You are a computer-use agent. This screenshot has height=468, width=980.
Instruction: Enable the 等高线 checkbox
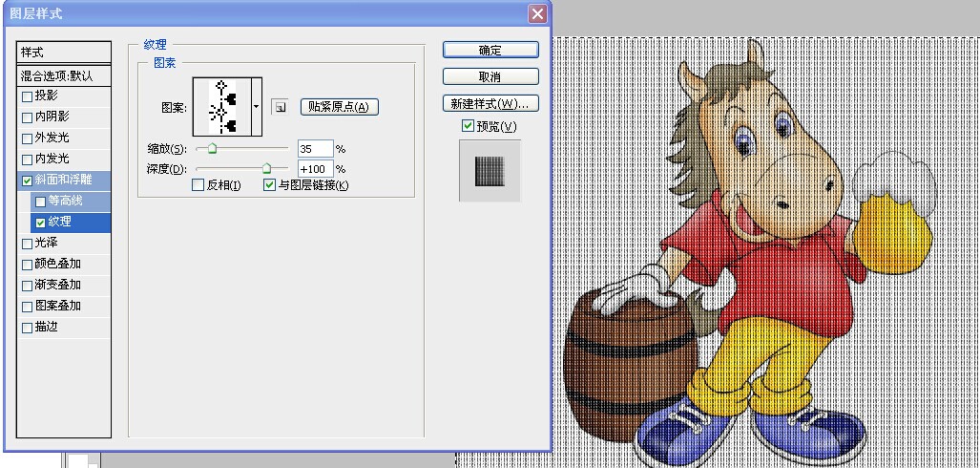[x=41, y=202]
